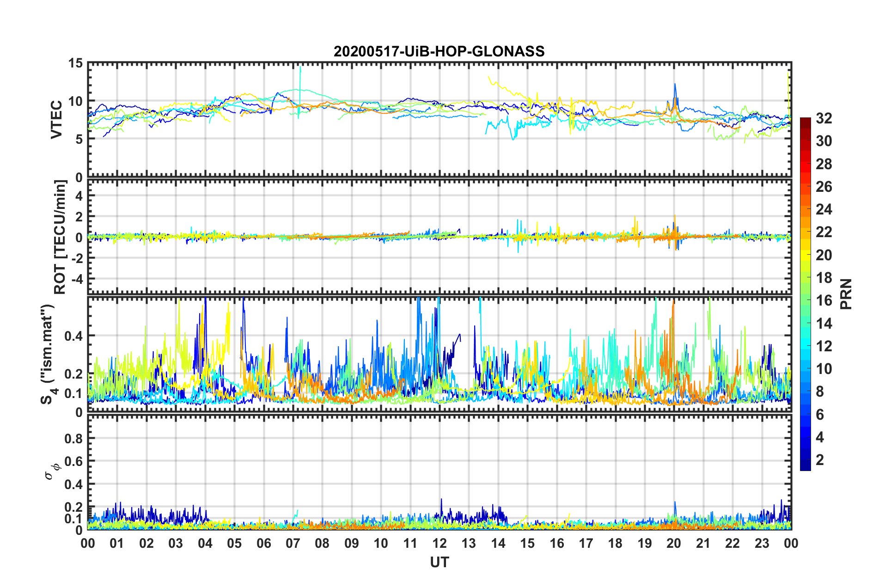Image resolution: width=879 pixels, height=588 pixels.
Task: Click colorbar tick label 28
Action: coord(824,164)
